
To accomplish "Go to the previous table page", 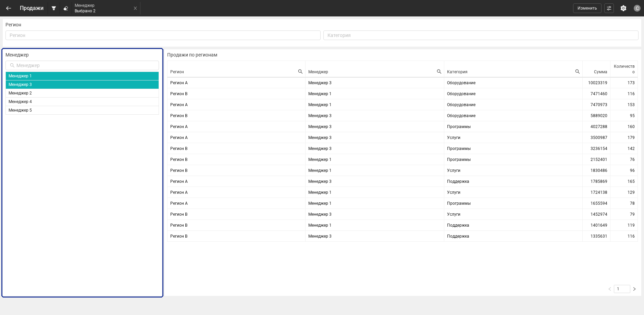I will (x=610, y=289).
